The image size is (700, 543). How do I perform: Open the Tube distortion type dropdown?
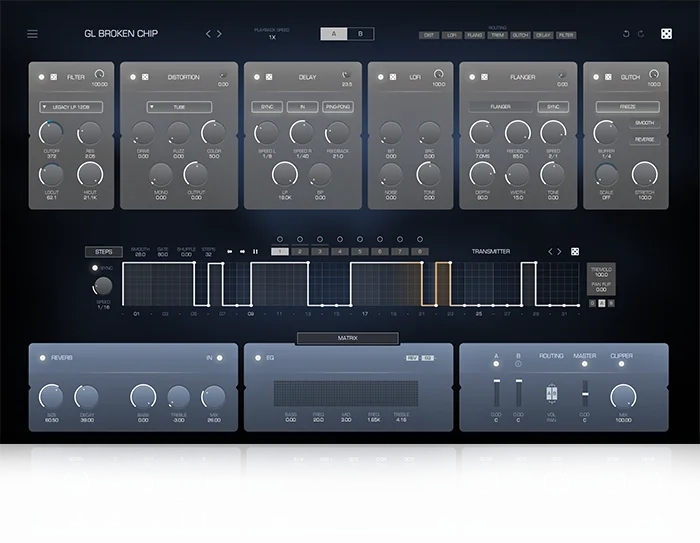[x=179, y=107]
